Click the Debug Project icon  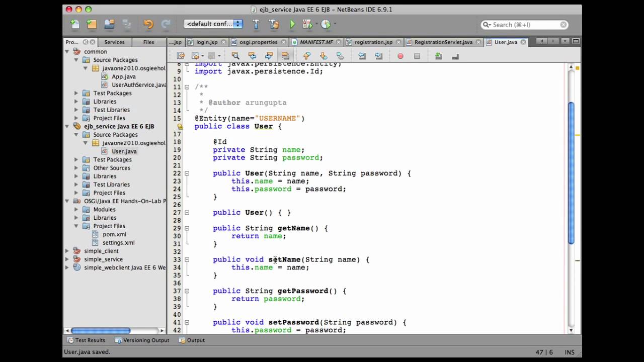tap(307, 24)
